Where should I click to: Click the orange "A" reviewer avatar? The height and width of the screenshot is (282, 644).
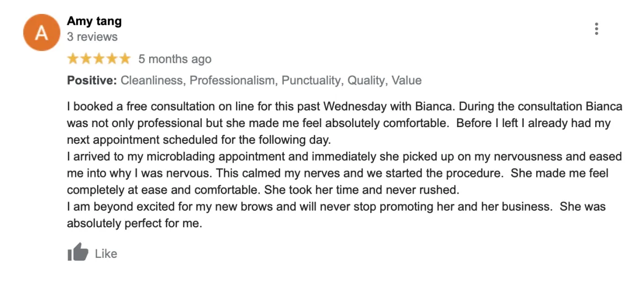pyautogui.click(x=41, y=33)
